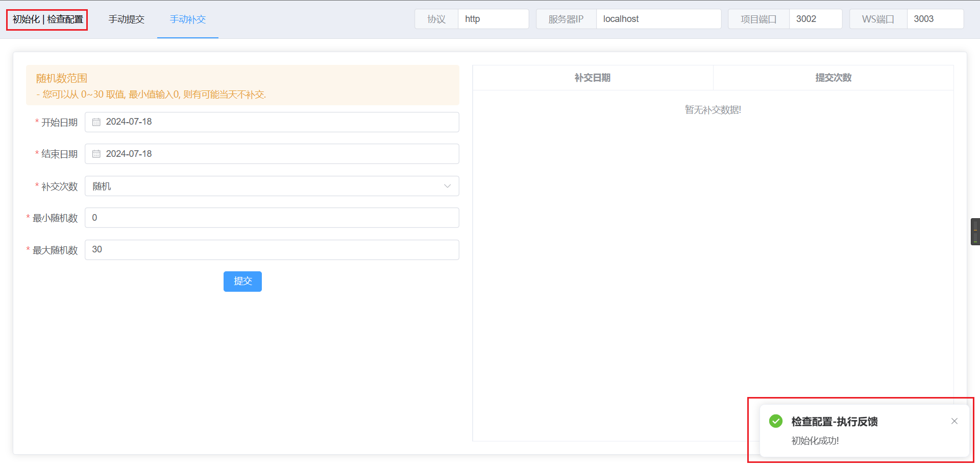Edit the WS端口 3003 field
980x467 pixels.
(935, 19)
